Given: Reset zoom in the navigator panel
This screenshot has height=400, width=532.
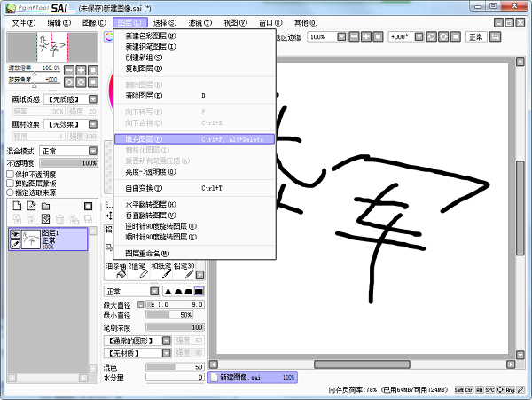Looking at the screenshot, I should click(92, 70).
